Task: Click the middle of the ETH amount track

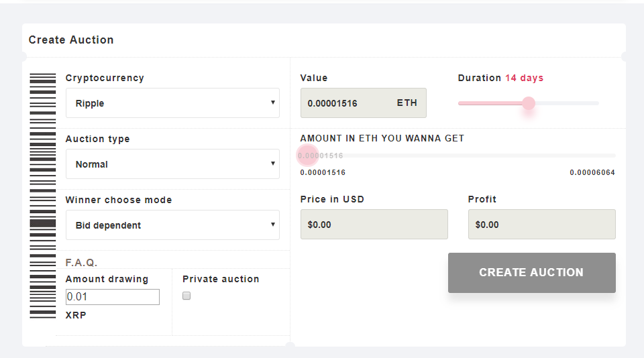Action: pos(458,156)
